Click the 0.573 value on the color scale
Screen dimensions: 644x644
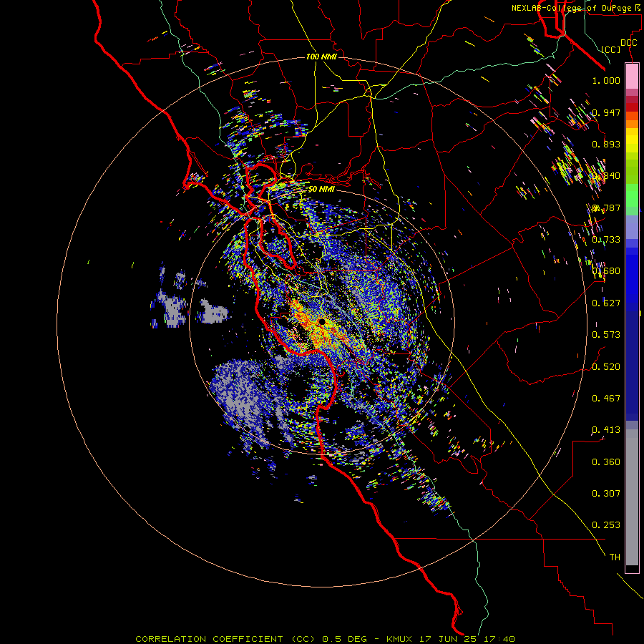pos(606,335)
